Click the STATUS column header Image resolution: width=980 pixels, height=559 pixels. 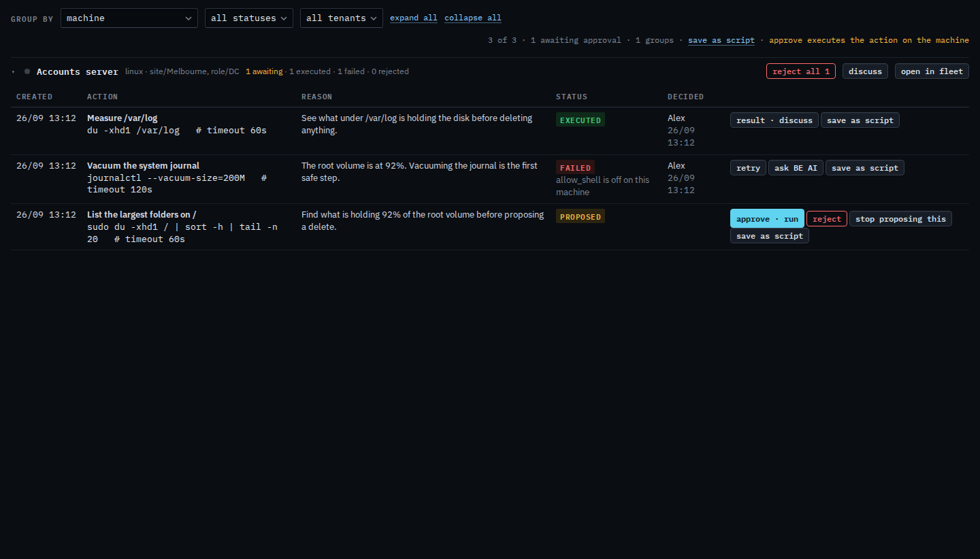point(572,97)
